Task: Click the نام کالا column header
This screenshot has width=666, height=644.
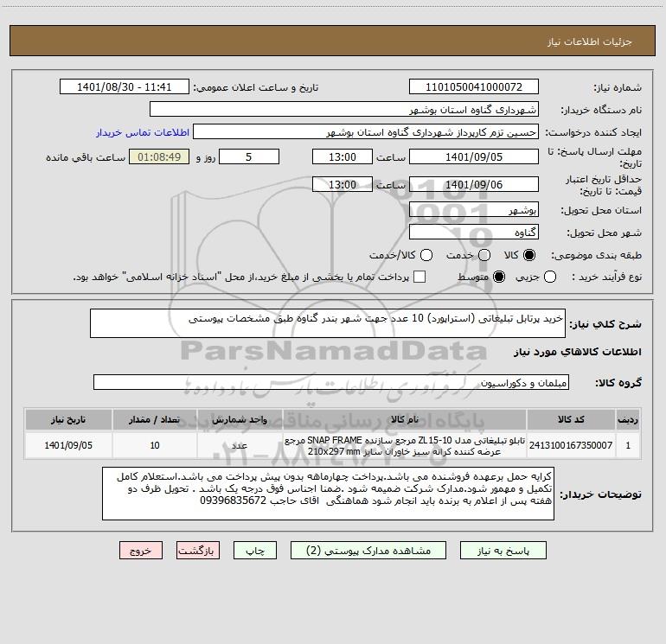Action: [x=405, y=419]
